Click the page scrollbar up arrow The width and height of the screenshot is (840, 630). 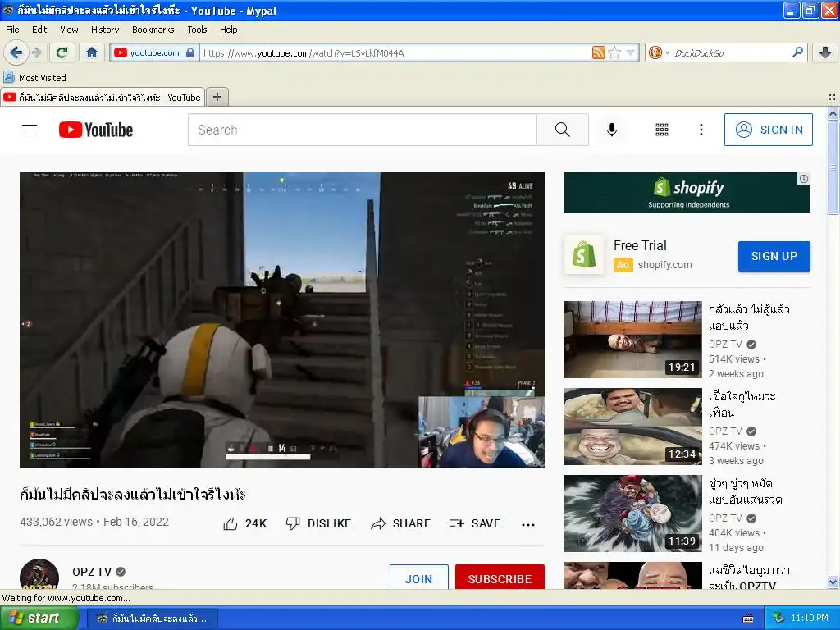pos(833,113)
